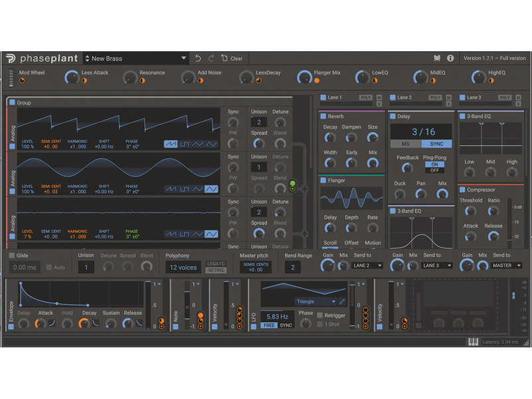532x399 pixels.
Task: Select the Delay MS time mode
Action: pos(406,144)
